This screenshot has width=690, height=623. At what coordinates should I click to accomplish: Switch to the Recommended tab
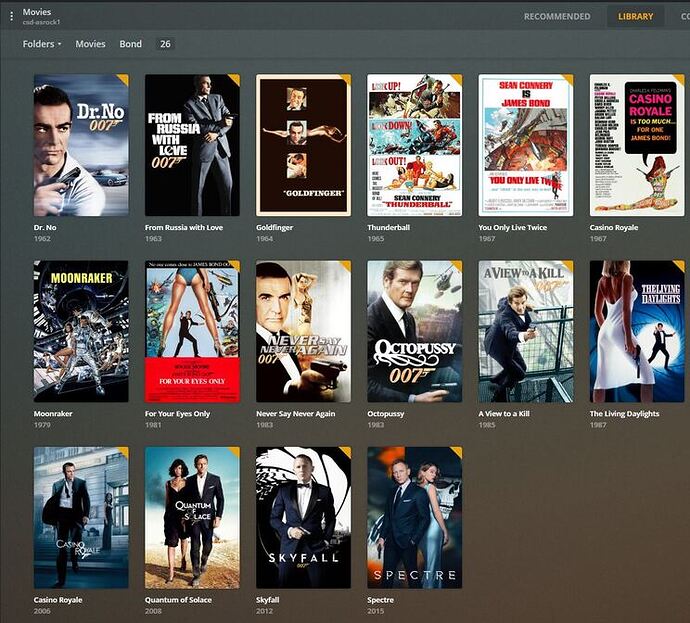(x=557, y=16)
